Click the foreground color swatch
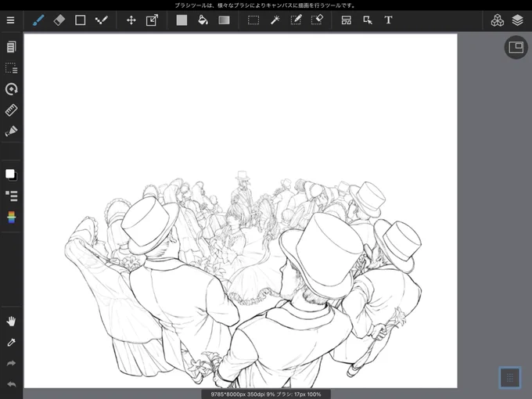Image resolution: width=532 pixels, height=399 pixels. [x=10, y=174]
